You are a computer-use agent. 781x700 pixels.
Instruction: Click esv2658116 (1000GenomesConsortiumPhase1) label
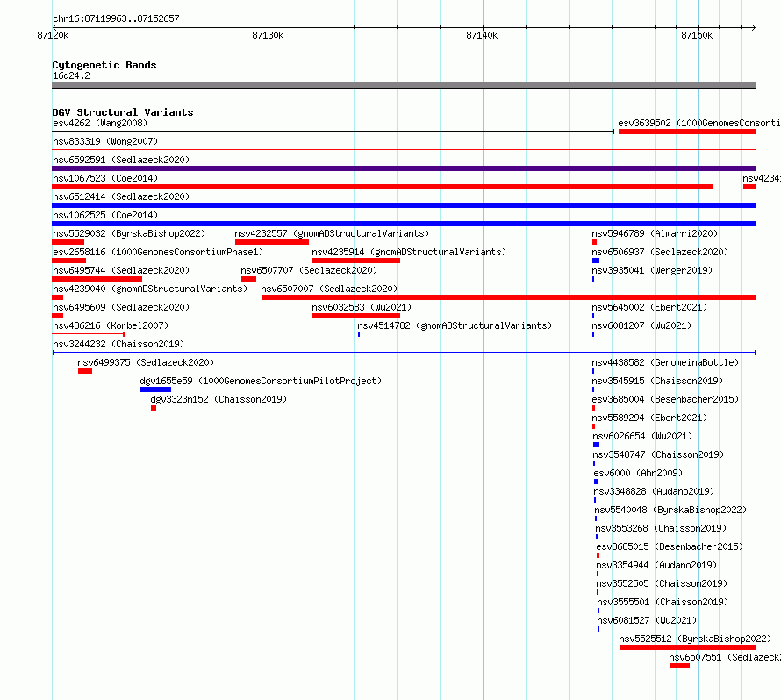(158, 252)
